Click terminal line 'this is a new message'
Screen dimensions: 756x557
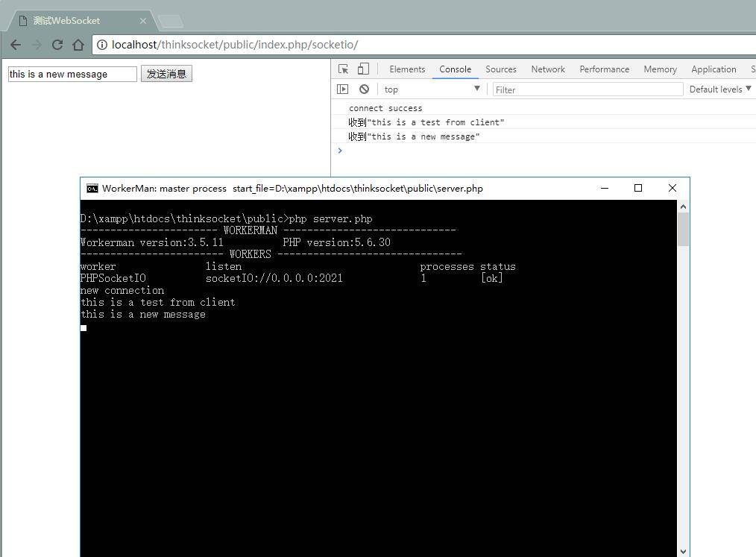point(143,315)
